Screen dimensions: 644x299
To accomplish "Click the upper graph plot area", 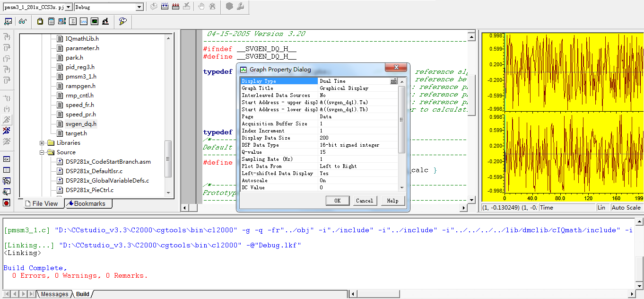I will pyautogui.click(x=573, y=72).
